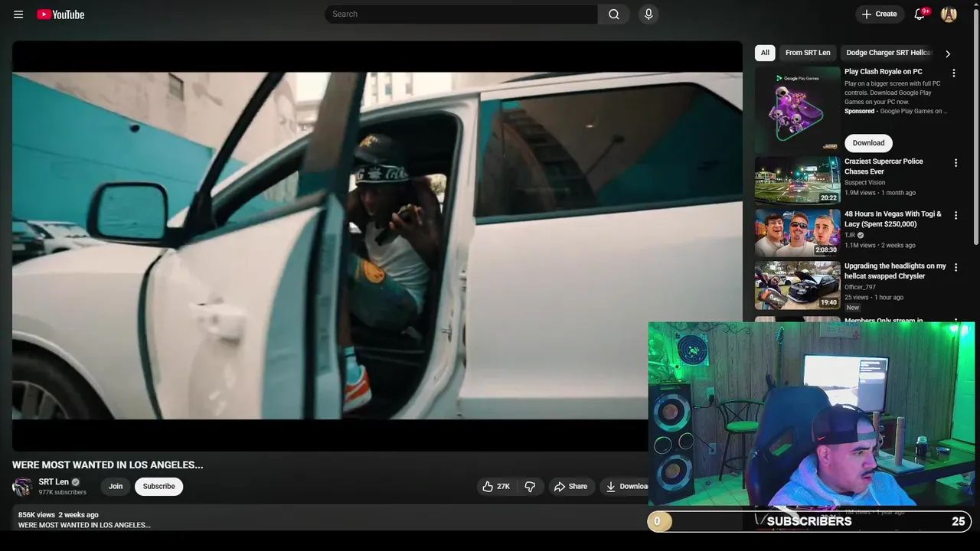Click the search magnifier button
The width and height of the screenshot is (980, 551).
coord(614,14)
